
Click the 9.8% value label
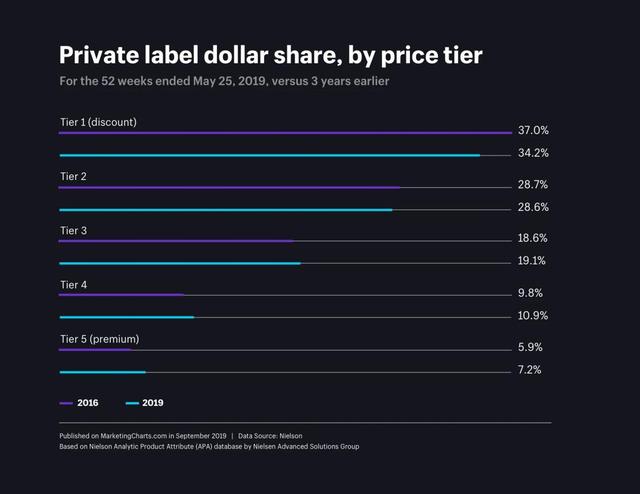click(x=530, y=293)
